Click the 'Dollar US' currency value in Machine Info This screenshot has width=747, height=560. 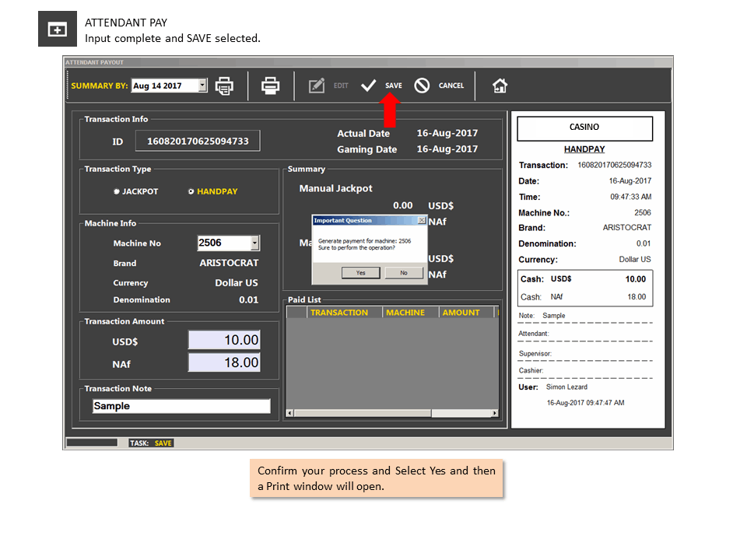pyautogui.click(x=237, y=283)
